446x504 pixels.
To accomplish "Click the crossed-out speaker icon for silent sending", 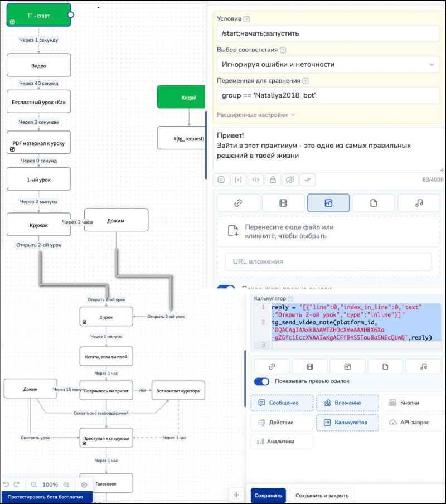I will click(x=290, y=180).
